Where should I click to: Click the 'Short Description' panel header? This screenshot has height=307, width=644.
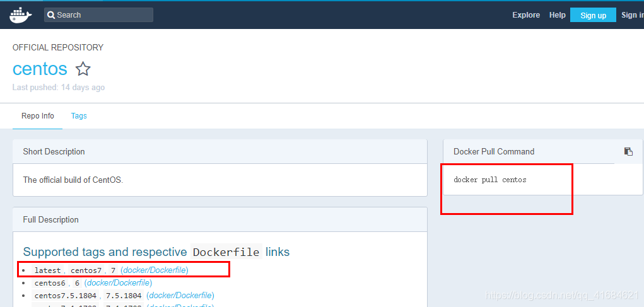(220, 151)
